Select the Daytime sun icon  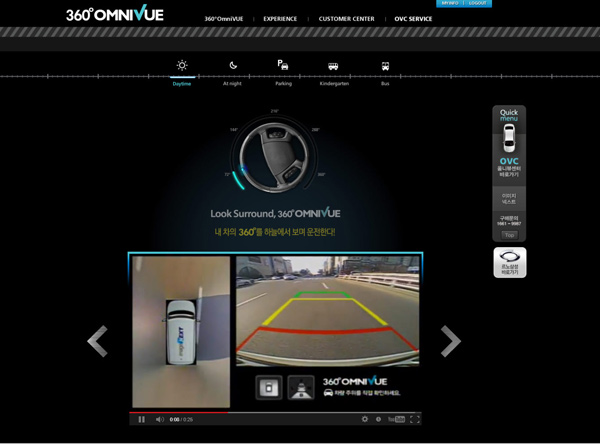coord(182,65)
